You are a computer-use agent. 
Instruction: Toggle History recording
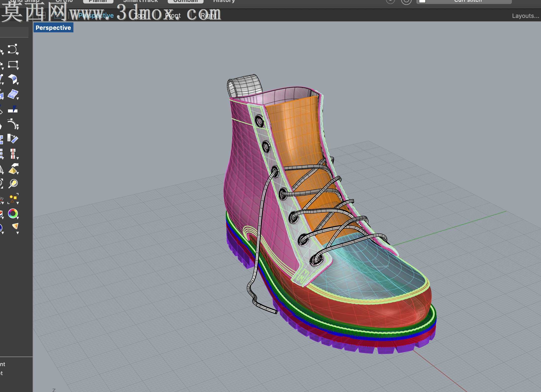point(224,1)
